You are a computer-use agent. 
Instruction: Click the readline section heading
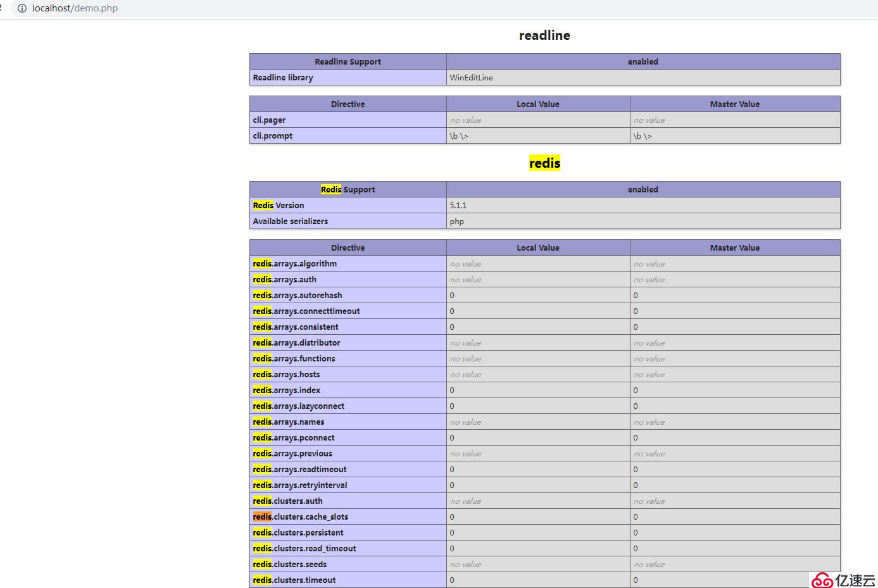pyautogui.click(x=544, y=35)
